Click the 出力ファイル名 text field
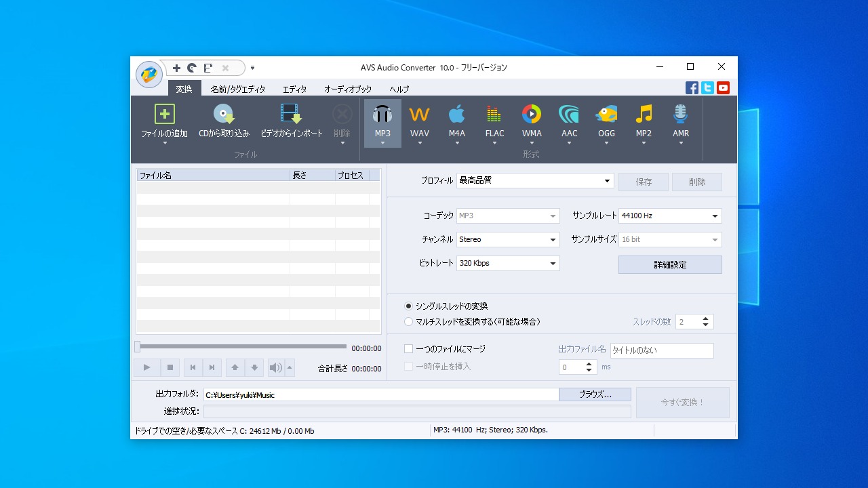The width and height of the screenshot is (868, 488). [662, 350]
